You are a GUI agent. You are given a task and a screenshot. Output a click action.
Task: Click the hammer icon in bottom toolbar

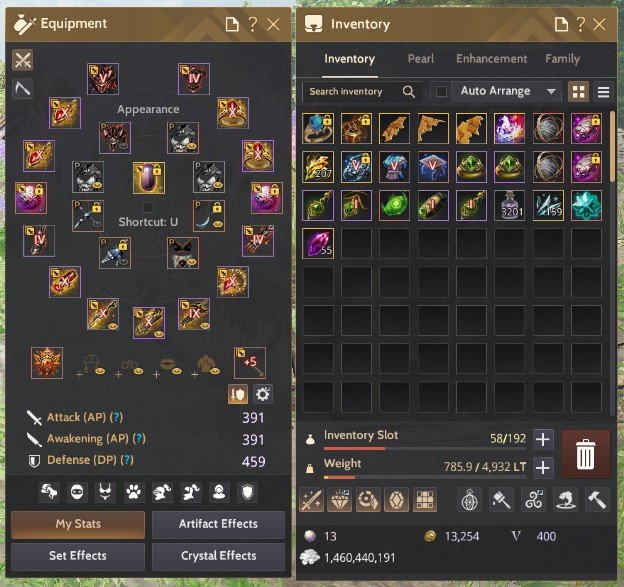(x=597, y=500)
